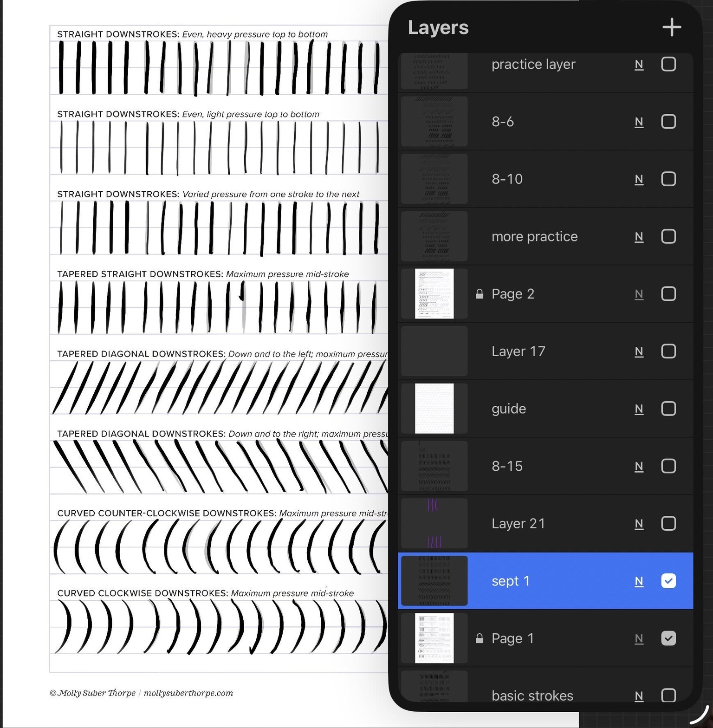Open blend mode N for practice layer
Viewport: 713px width, 728px height.
pyautogui.click(x=639, y=65)
